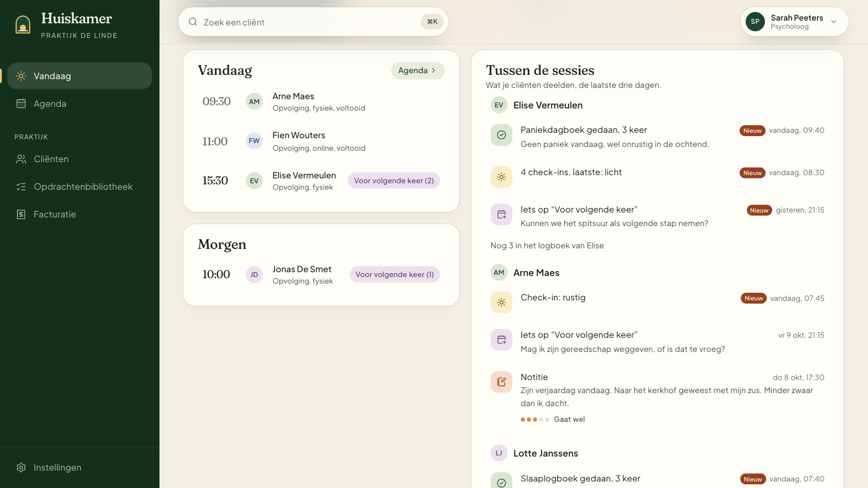Screen dimensions: 868x488
Task: Open Jonas De Smet 10:00 appointment
Action: click(321, 275)
